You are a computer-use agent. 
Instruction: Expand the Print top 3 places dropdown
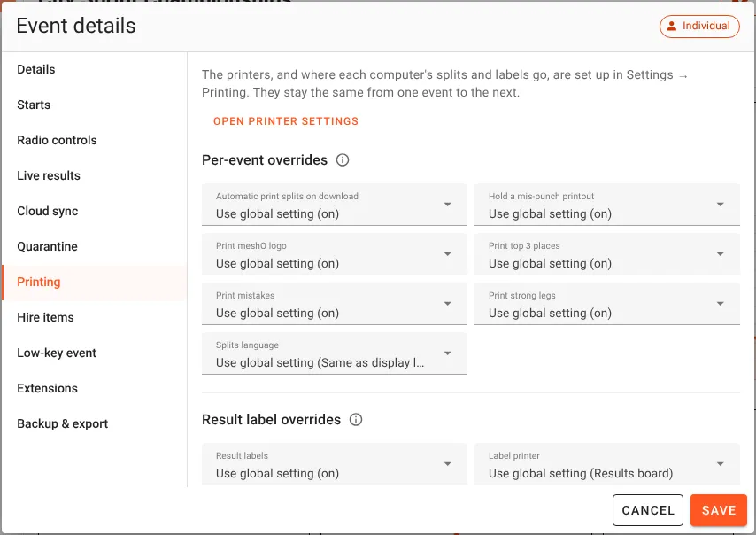[x=607, y=254]
